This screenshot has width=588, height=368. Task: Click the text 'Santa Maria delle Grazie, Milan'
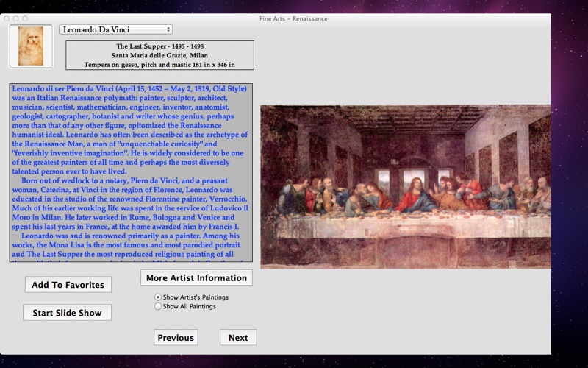pyautogui.click(x=159, y=55)
